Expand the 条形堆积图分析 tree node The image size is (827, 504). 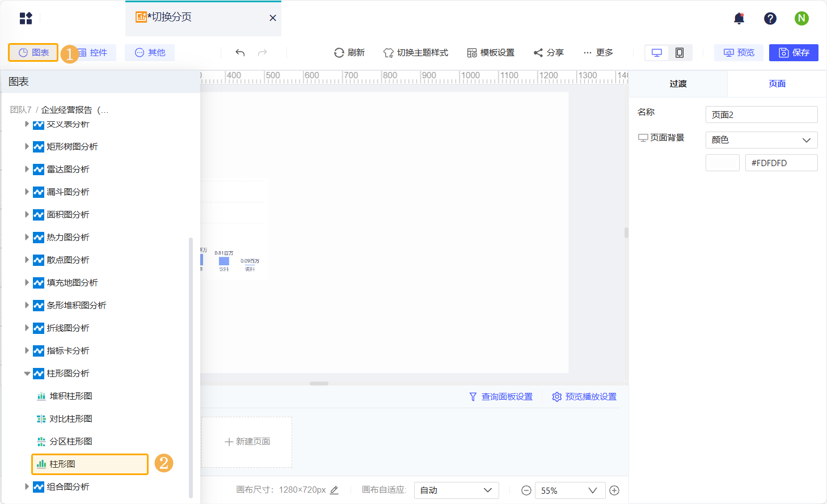click(x=27, y=305)
